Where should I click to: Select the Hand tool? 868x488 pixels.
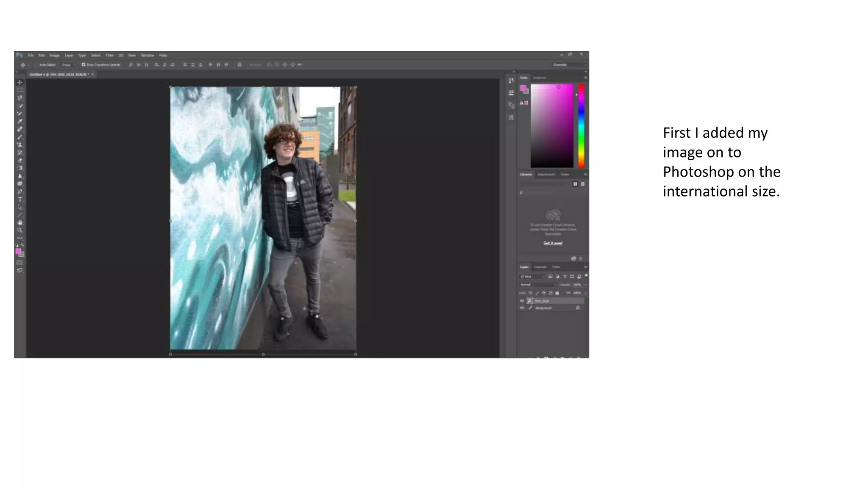(x=20, y=223)
